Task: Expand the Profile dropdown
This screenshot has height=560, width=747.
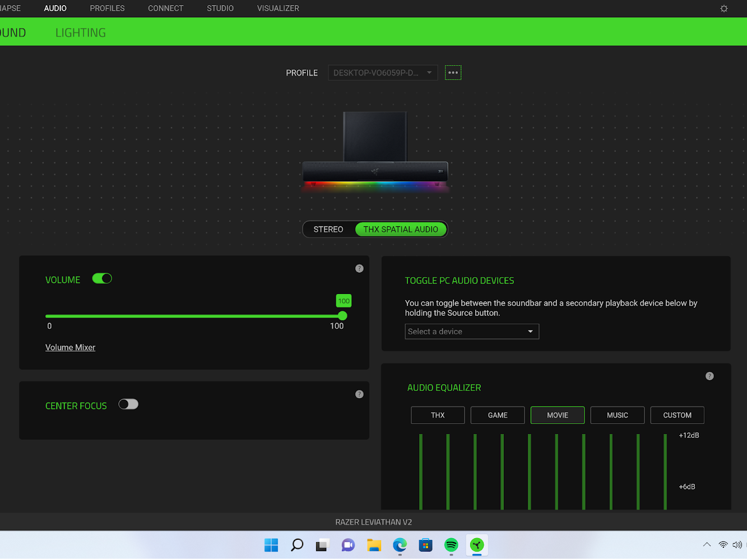Action: pos(383,73)
